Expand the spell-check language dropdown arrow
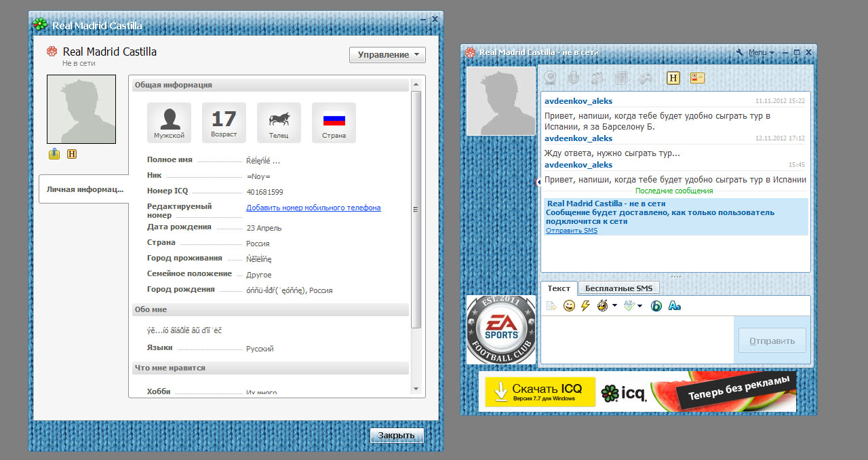Screen dimensions: 868x460 [x=639, y=306]
